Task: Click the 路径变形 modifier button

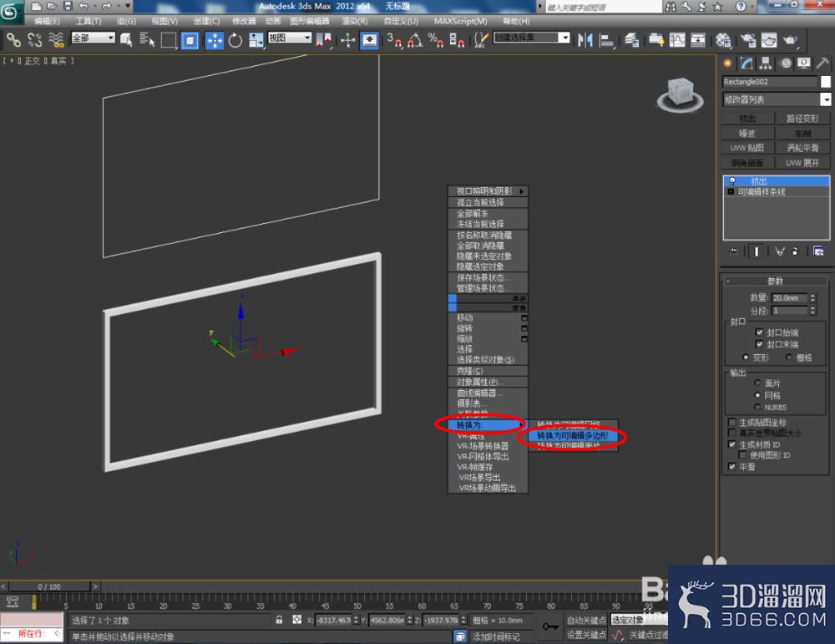Action: [802, 119]
